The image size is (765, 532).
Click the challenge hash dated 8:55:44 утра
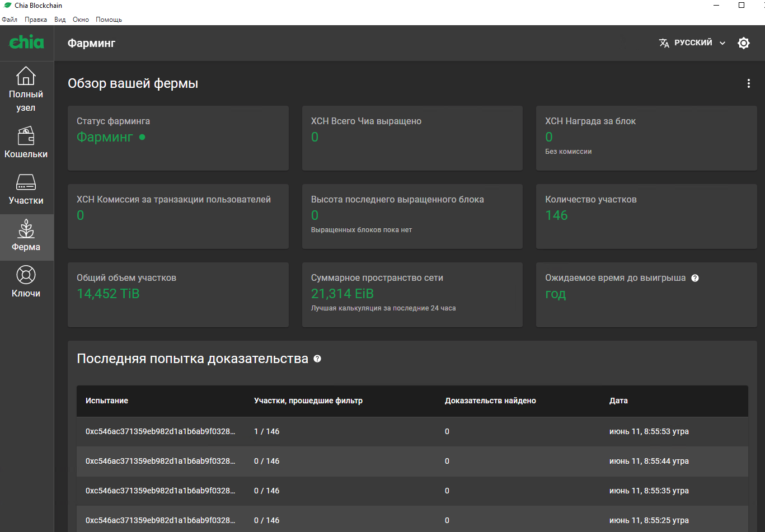tap(161, 461)
